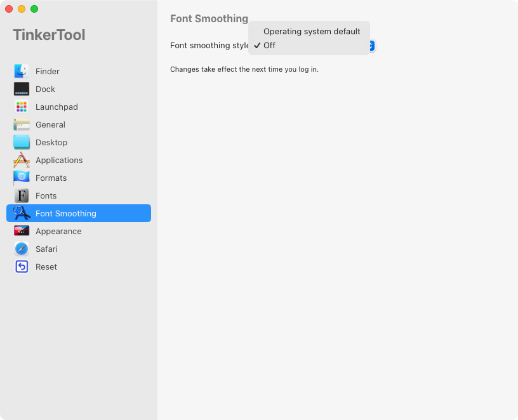Go to the Reset sidebar item
Screen dimensions: 518x420
click(x=46, y=267)
